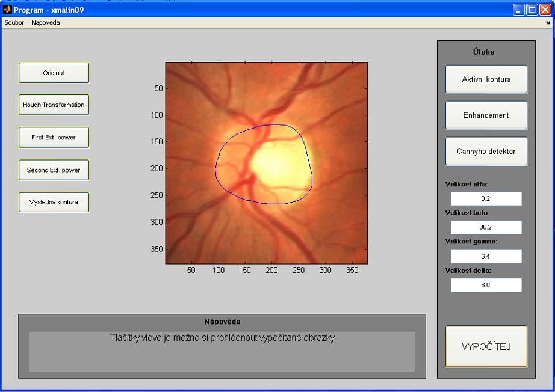555x392 pixels.
Task: View the Second Ext. power image
Action: [54, 170]
